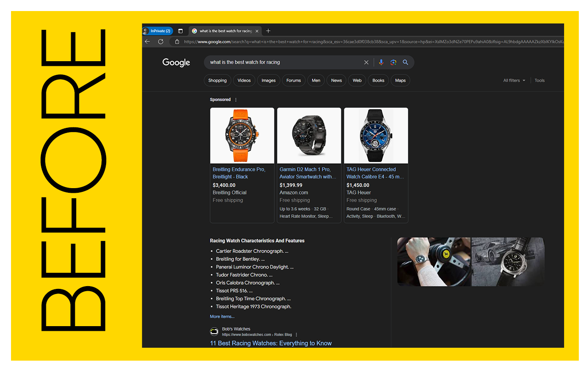This screenshot has width=588, height=368.
Task: Clear the search query with the X icon
Action: [x=366, y=62]
